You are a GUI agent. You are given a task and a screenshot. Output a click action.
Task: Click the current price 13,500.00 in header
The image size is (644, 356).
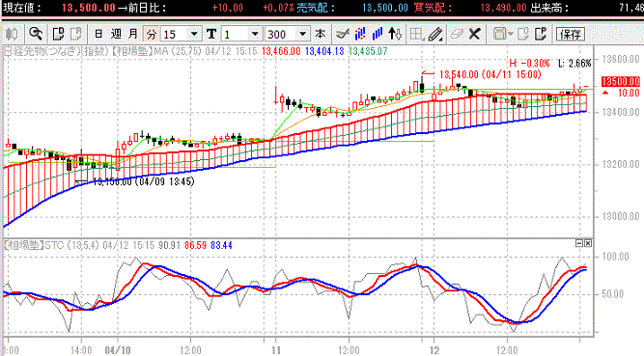pyautogui.click(x=89, y=8)
